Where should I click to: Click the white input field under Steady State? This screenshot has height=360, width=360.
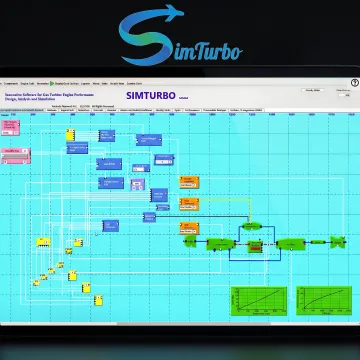click(345, 95)
